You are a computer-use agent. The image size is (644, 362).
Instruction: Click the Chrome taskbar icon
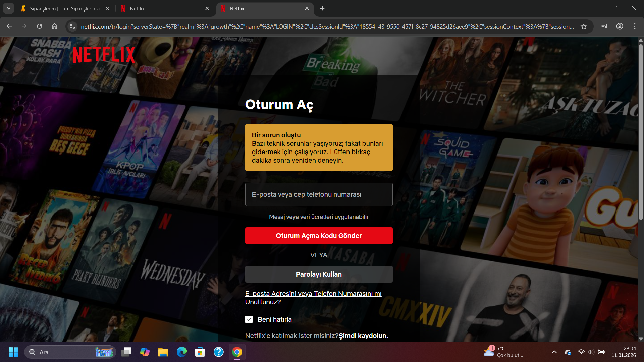237,352
